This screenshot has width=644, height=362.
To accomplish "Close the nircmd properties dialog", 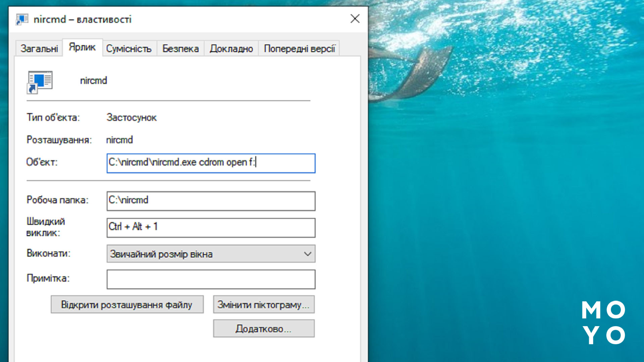I will click(x=355, y=19).
